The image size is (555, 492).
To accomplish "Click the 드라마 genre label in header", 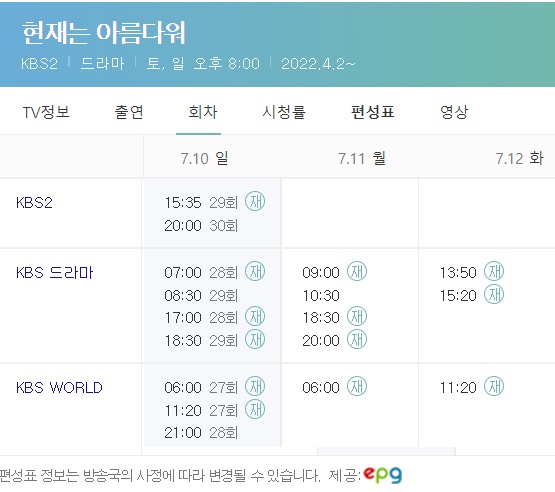I will pyautogui.click(x=102, y=64).
